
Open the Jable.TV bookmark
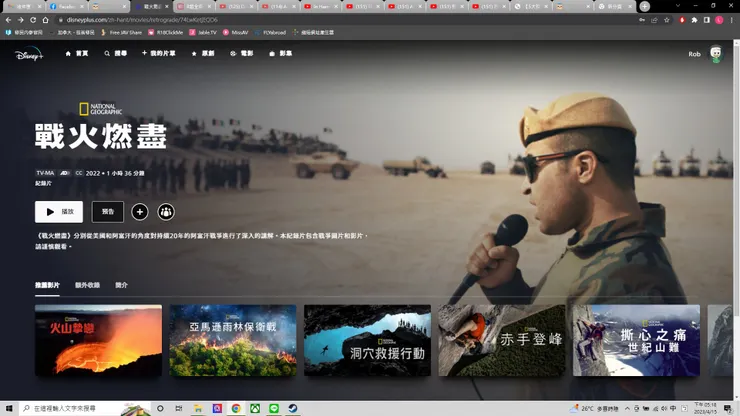[x=203, y=33]
